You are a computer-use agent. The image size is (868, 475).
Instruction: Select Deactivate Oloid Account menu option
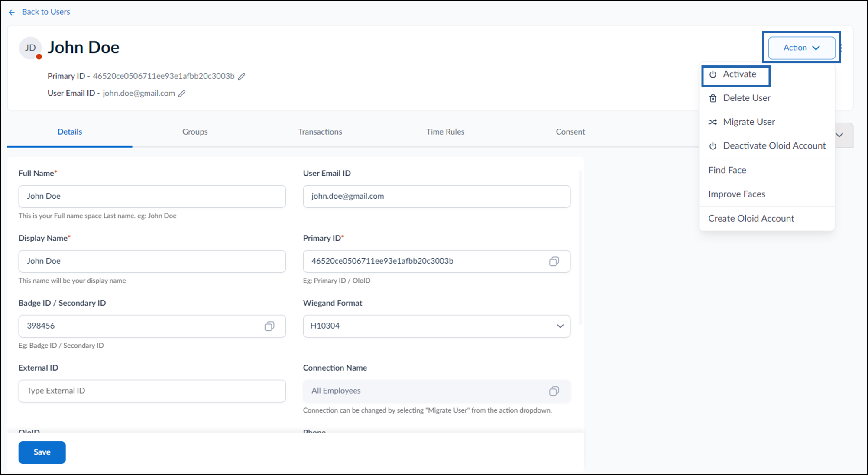coord(767,146)
